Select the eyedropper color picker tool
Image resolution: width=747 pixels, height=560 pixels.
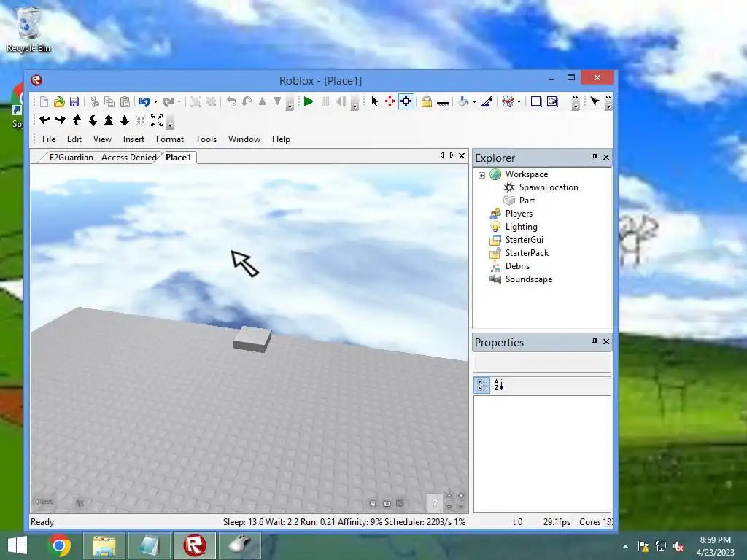click(487, 101)
